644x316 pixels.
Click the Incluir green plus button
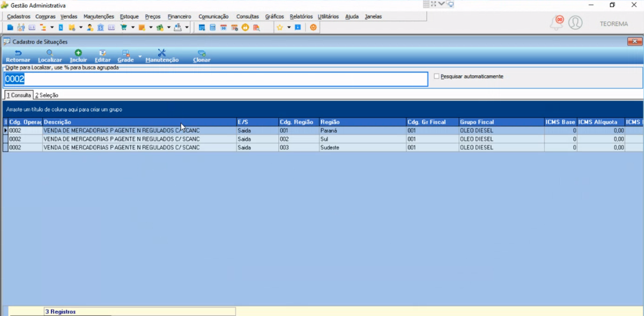(78, 56)
